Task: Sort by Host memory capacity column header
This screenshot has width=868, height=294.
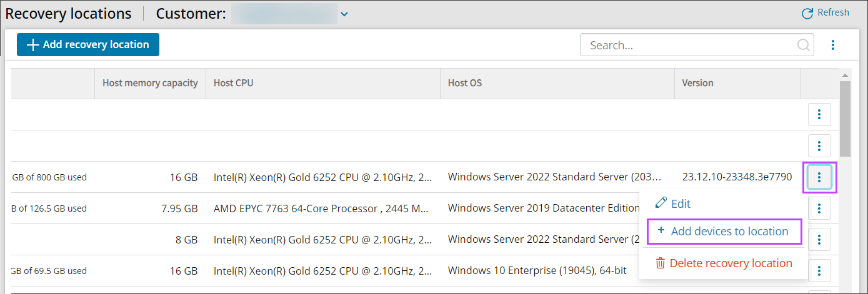Action: tap(150, 83)
